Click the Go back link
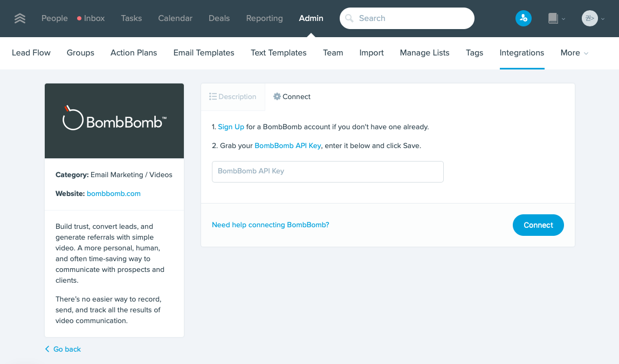Viewport: 619px width, 364px height. (67, 349)
